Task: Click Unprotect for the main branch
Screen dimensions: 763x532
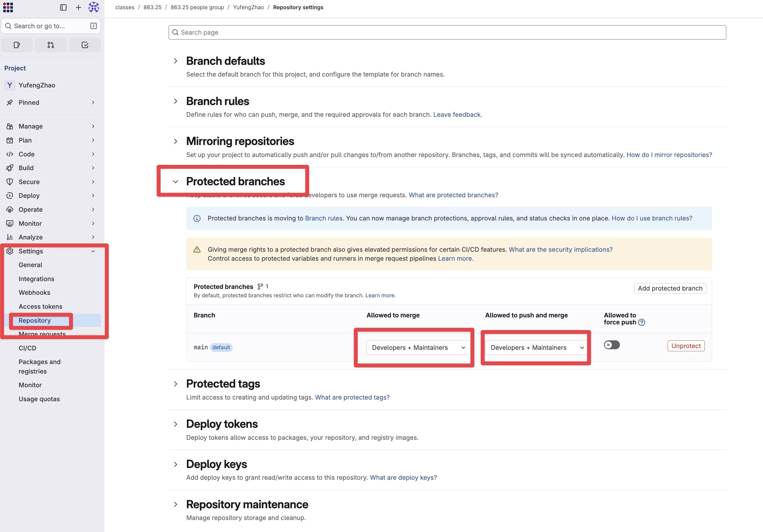Action: (686, 346)
